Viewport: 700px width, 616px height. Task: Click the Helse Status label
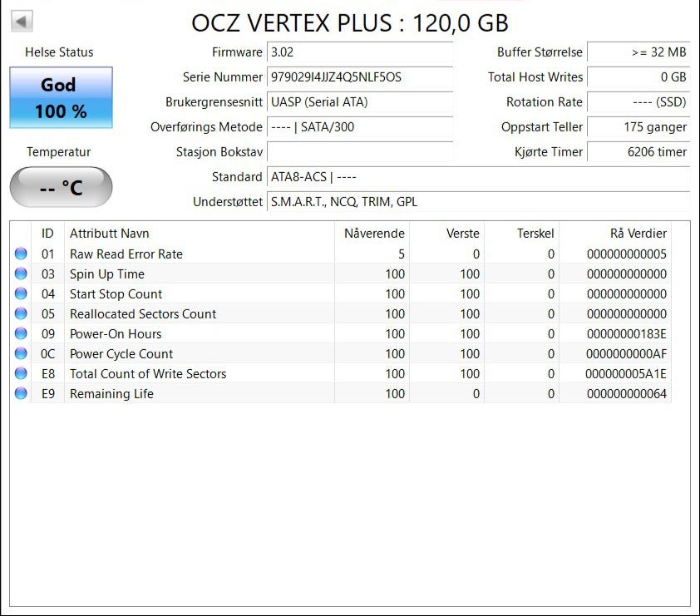(59, 52)
